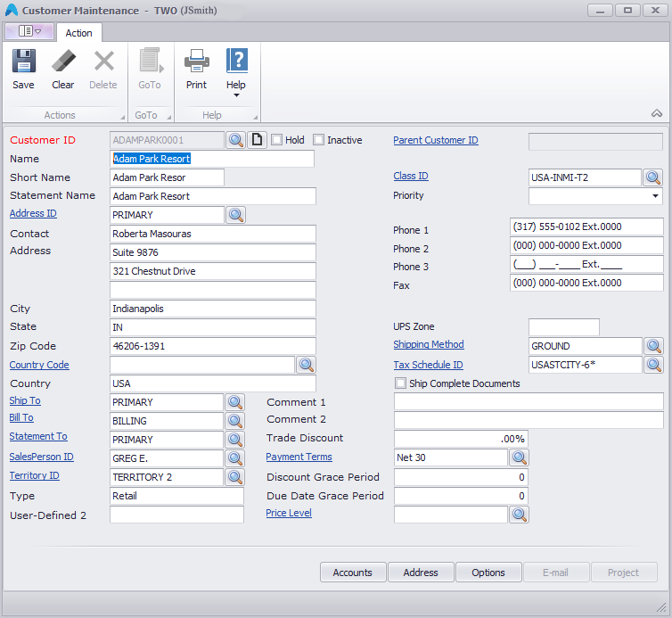
Task: Open Ship To lookup magnifier
Action: click(x=235, y=402)
